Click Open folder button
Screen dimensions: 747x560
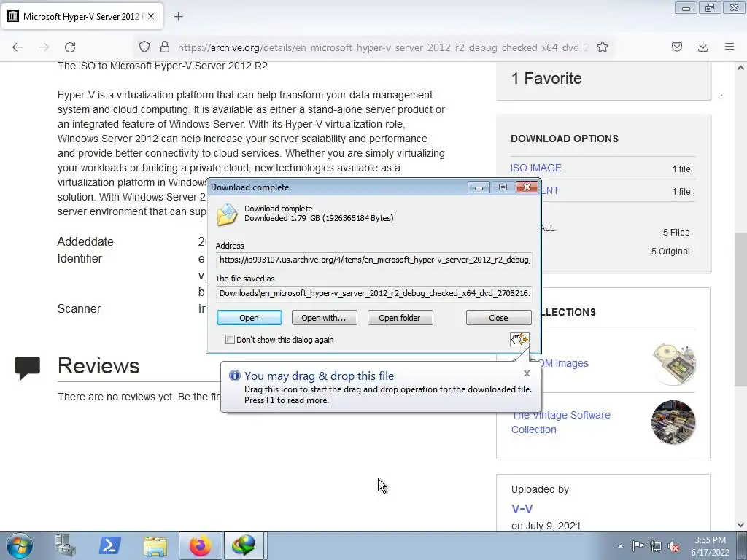click(x=400, y=318)
